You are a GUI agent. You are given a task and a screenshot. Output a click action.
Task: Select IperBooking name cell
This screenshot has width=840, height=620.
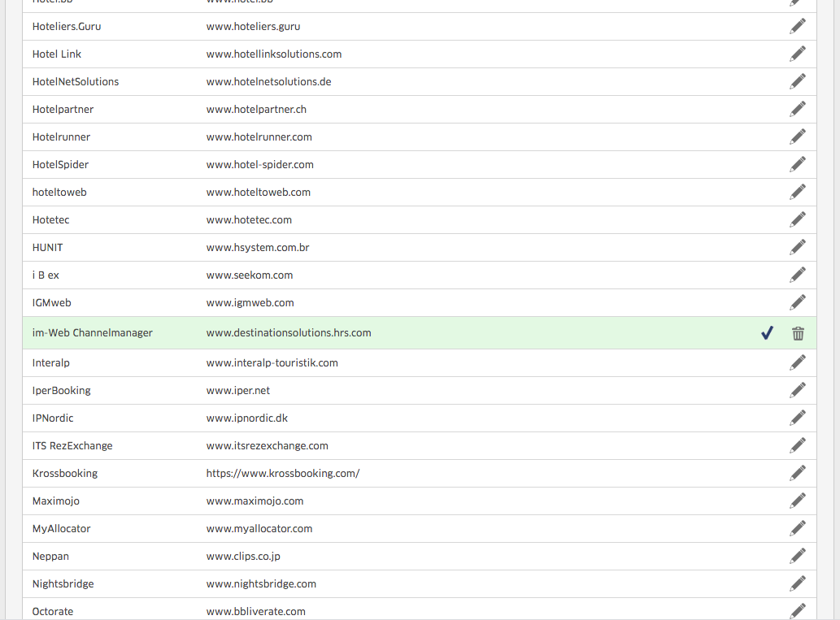pos(61,391)
